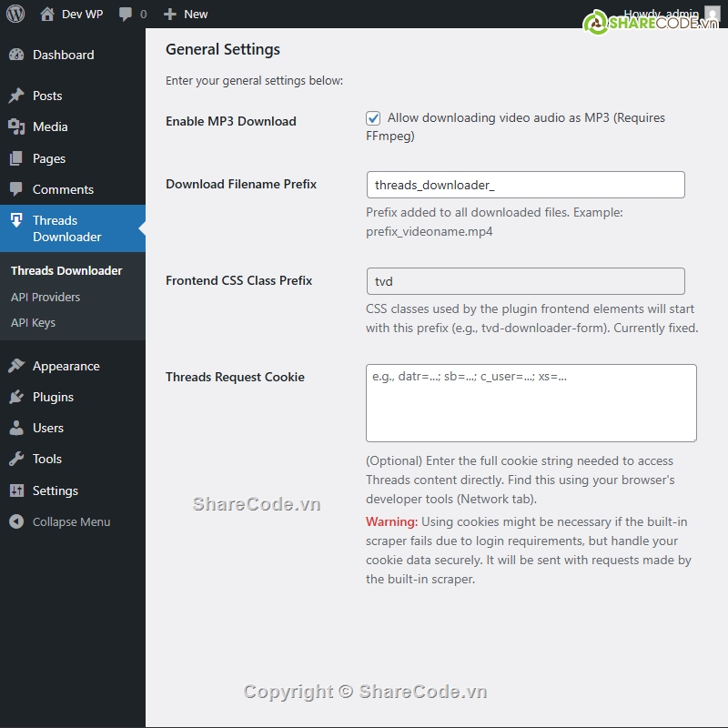Click the Tools wrench icon

click(16, 459)
